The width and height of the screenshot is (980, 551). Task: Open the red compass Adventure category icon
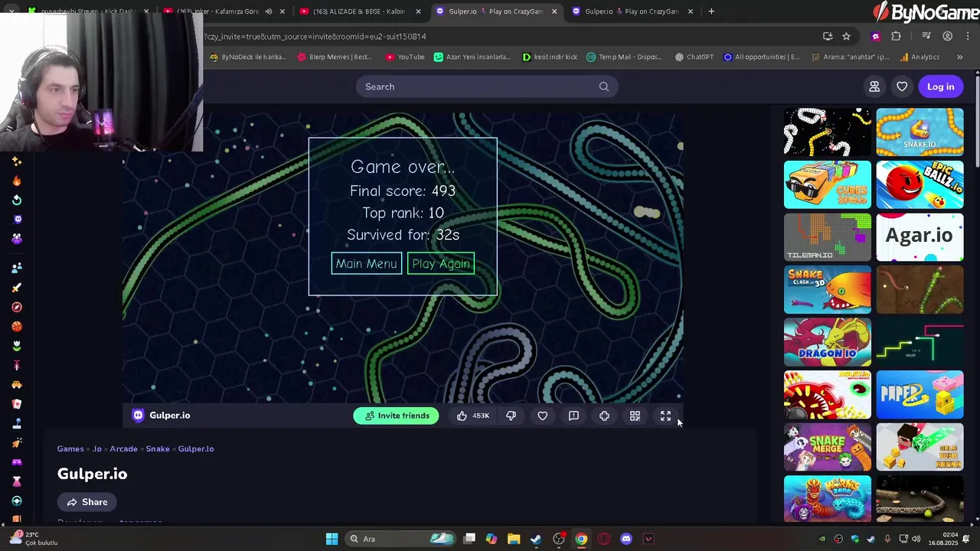[17, 307]
